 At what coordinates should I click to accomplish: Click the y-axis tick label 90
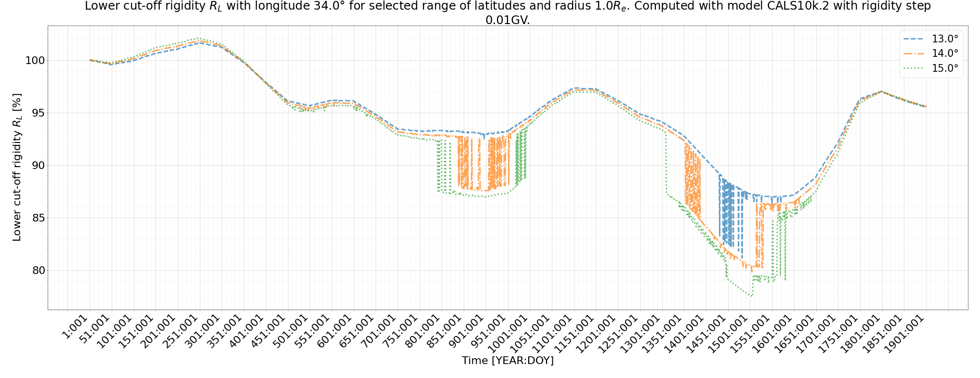(x=38, y=166)
